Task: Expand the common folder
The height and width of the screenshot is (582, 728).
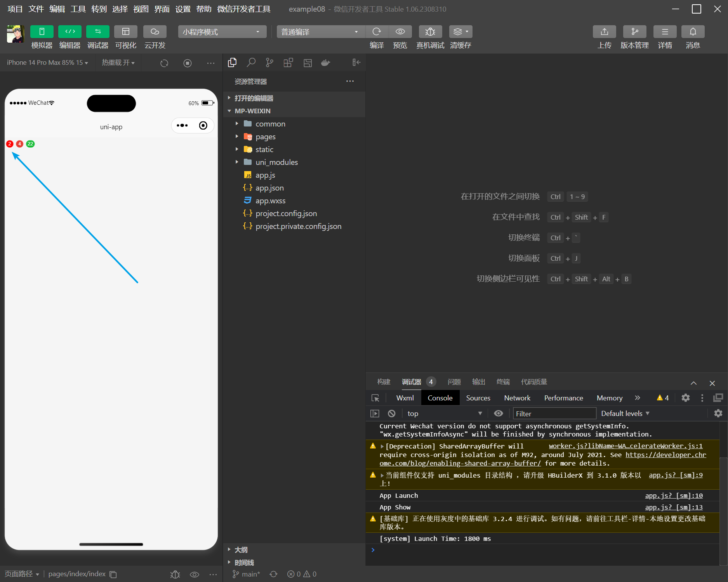Action: [294, 124]
